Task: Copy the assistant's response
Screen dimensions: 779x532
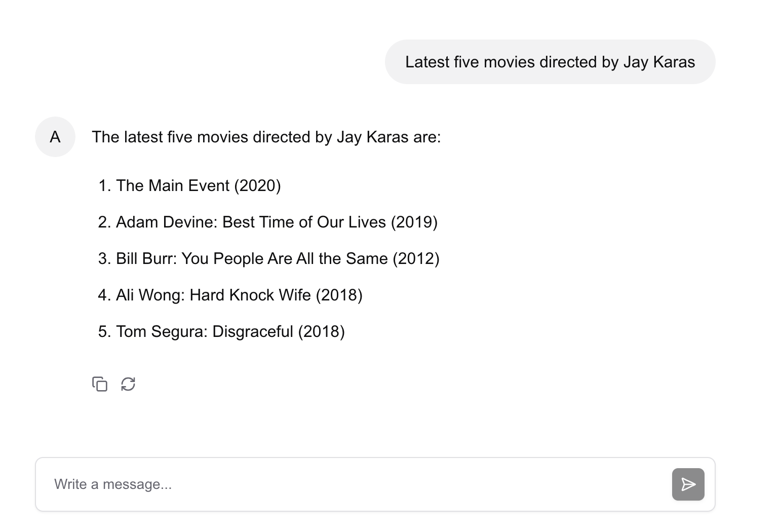Action: pos(100,384)
